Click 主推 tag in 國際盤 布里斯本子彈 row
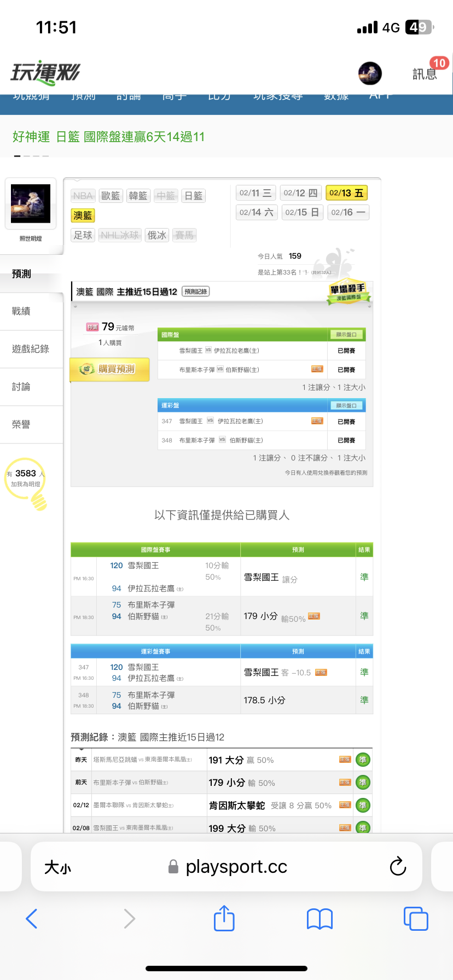Viewport: 453px width, 980px height. [x=317, y=369]
